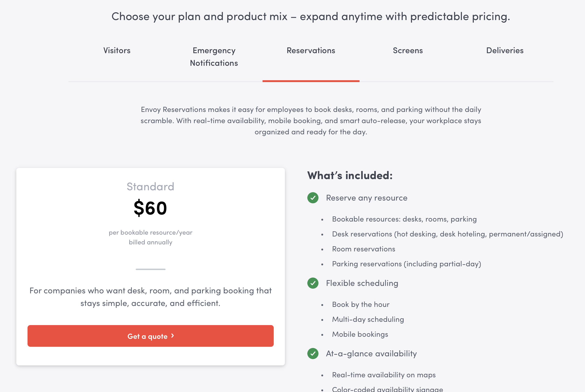The image size is (585, 392).
Task: Click the green checkmark beside Flexible scheduling
Action: point(313,283)
